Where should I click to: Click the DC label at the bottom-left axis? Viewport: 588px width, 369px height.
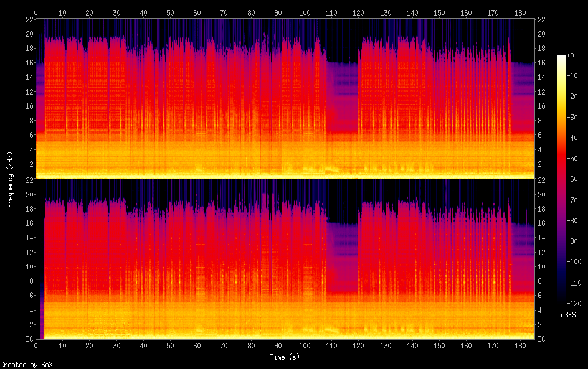point(27,339)
